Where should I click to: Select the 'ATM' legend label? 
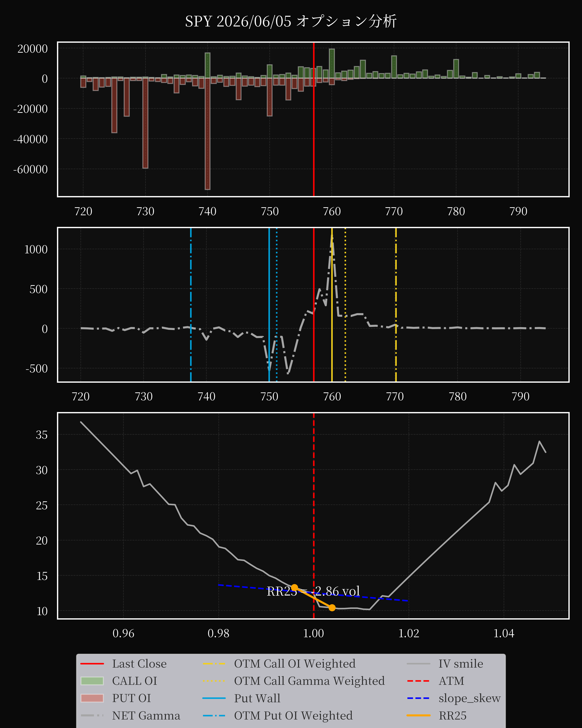point(452,681)
